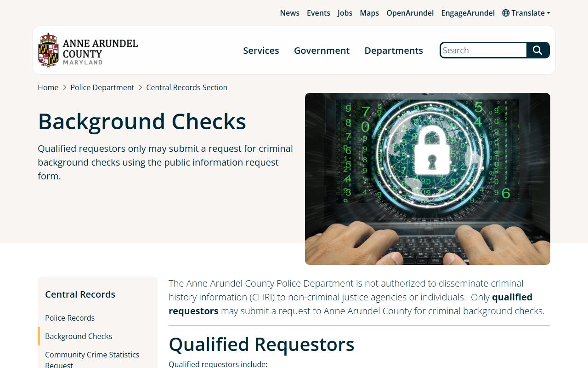Open Police Department breadcrumb
Viewport: 588px width, 368px height.
click(x=102, y=87)
